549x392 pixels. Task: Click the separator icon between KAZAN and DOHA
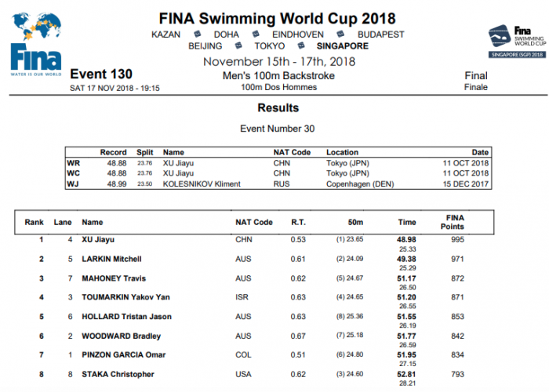tap(198, 34)
